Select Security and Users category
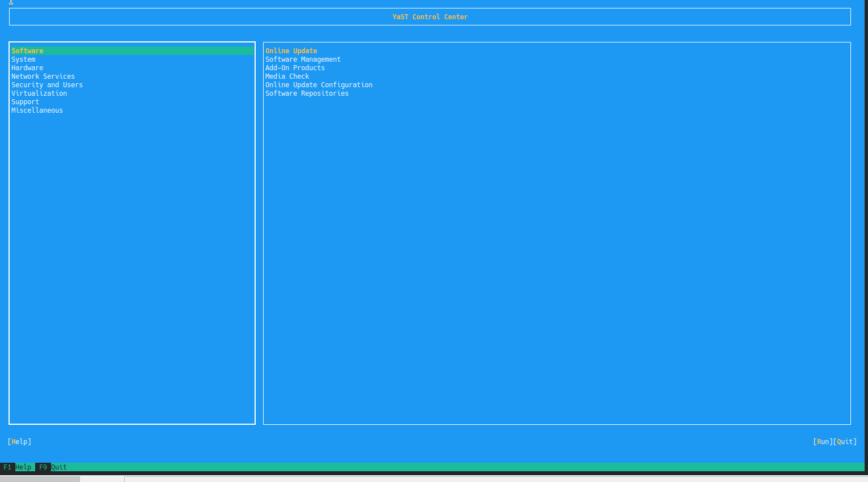The width and height of the screenshot is (868, 482). pos(47,84)
